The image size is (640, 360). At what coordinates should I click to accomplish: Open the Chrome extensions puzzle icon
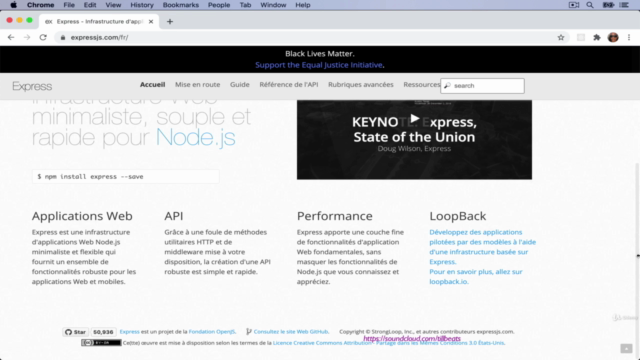click(597, 37)
